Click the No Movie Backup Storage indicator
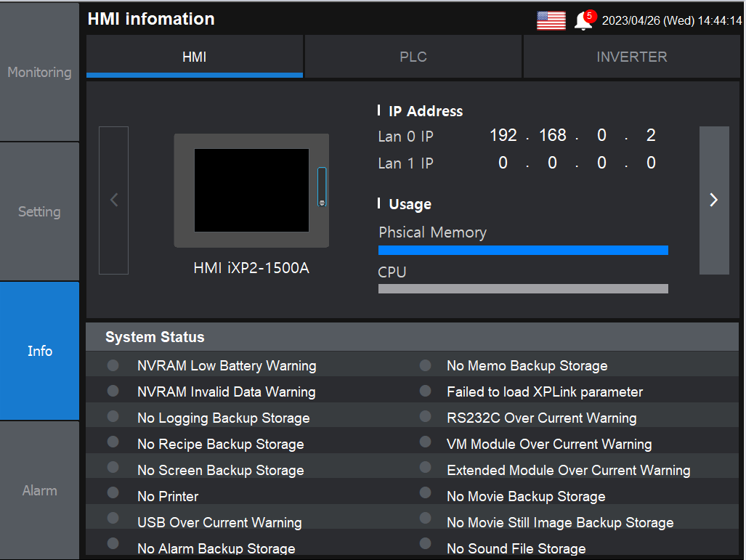This screenshot has height=560, width=746. [x=426, y=492]
